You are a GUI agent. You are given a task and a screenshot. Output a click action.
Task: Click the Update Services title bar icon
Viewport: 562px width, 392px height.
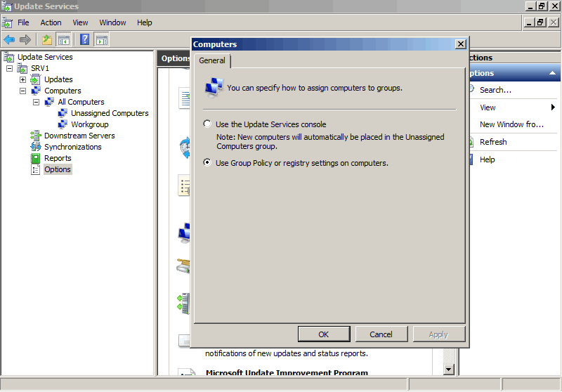[6, 6]
